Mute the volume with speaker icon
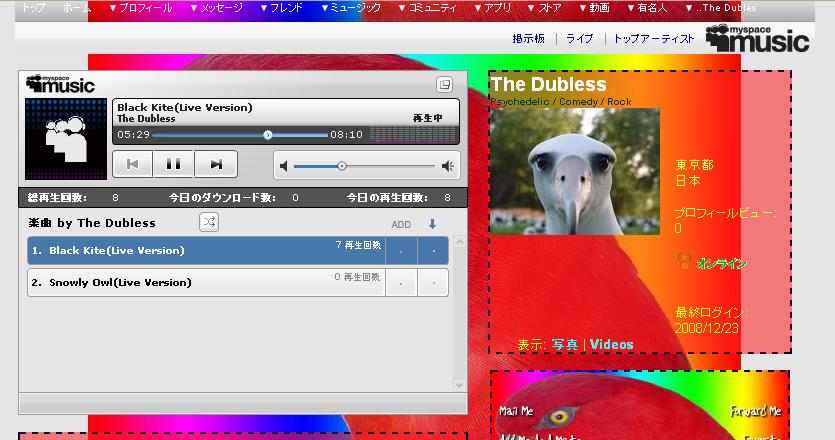Viewport: 835px width, 440px height. point(284,167)
